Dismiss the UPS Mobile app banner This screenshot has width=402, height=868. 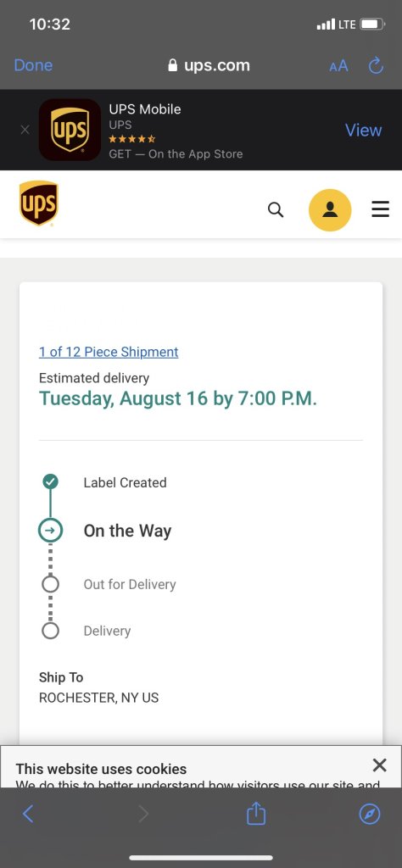point(25,130)
